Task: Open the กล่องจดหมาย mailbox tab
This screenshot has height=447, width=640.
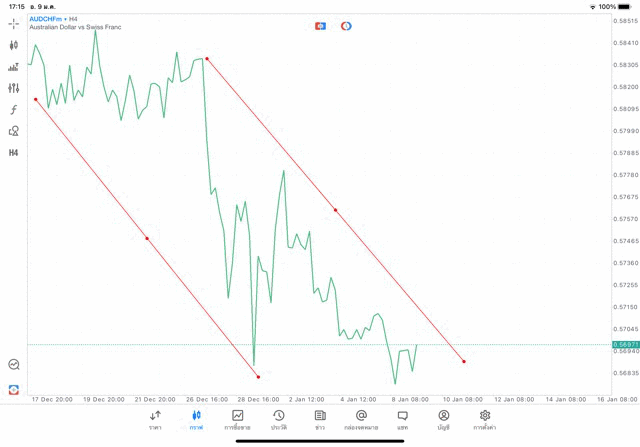Action: (x=361, y=420)
